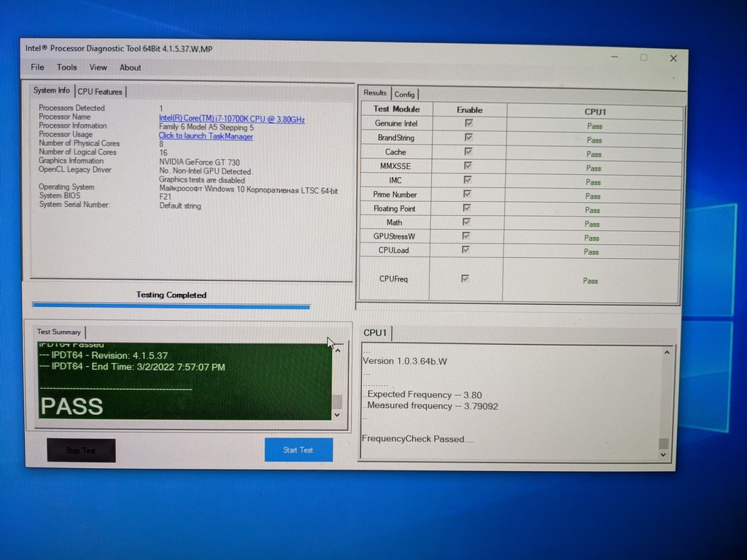Image resolution: width=747 pixels, height=560 pixels.
Task: Click the Number of Logical Cores label
Action: tap(77, 152)
